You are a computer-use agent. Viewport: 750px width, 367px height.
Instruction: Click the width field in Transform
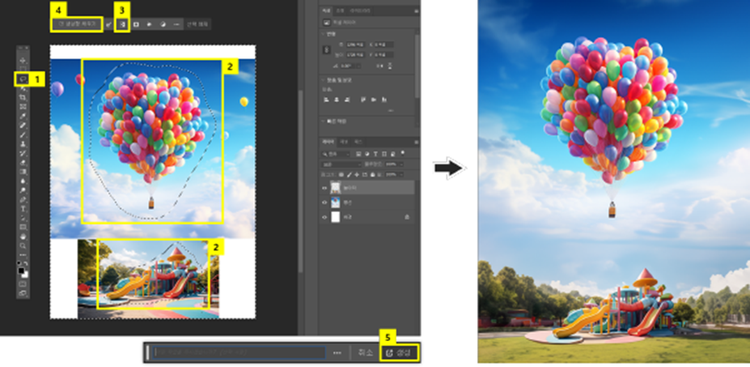pos(355,44)
